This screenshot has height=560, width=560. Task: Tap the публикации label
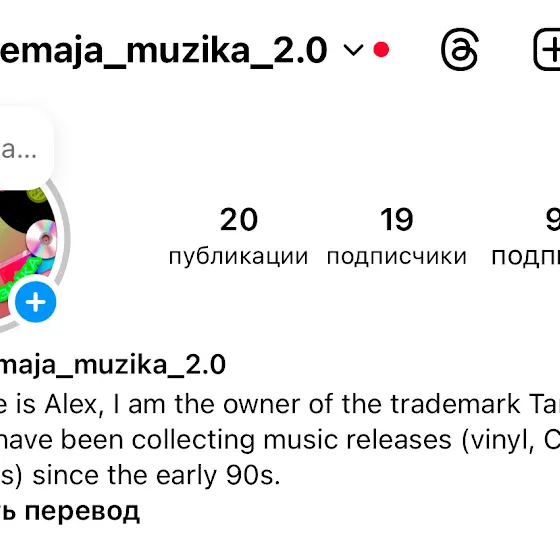pos(238,257)
